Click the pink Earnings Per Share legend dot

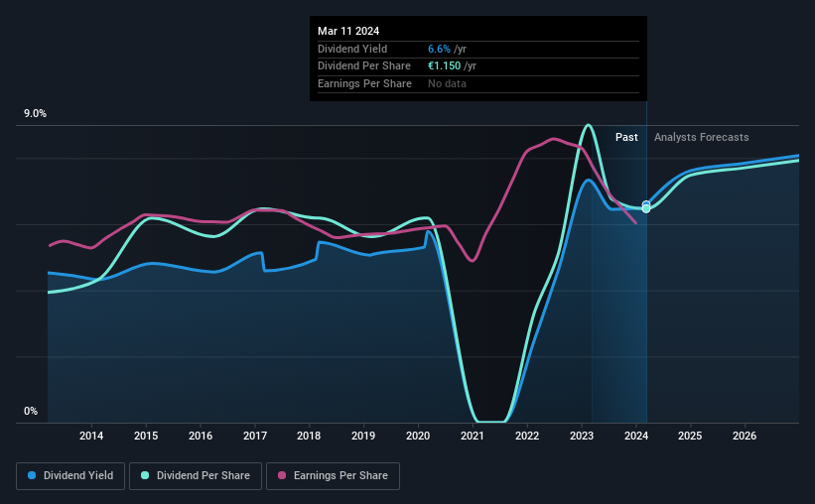click(282, 475)
